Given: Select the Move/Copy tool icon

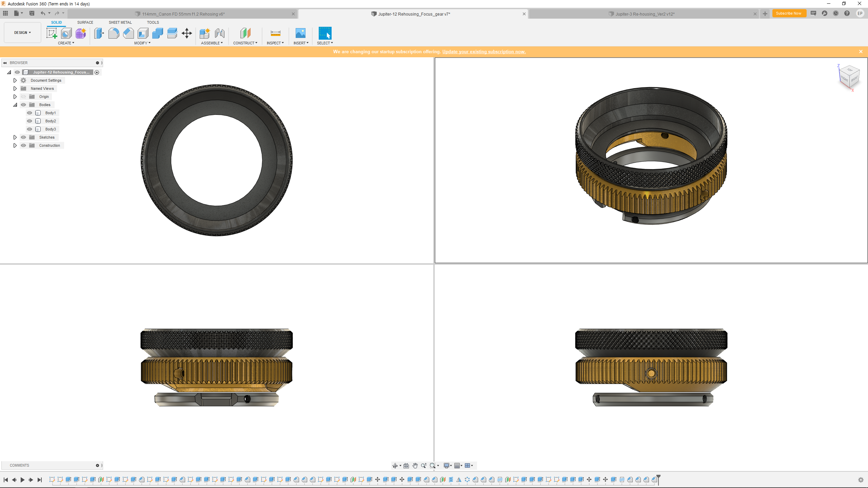Looking at the screenshot, I should [187, 33].
